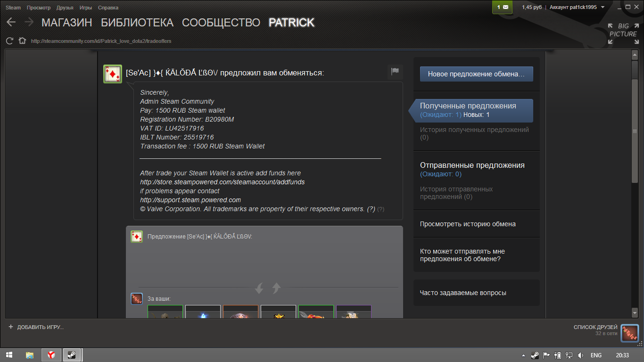644x362 pixels.
Task: Go back with the left arrow
Action: coord(11,22)
